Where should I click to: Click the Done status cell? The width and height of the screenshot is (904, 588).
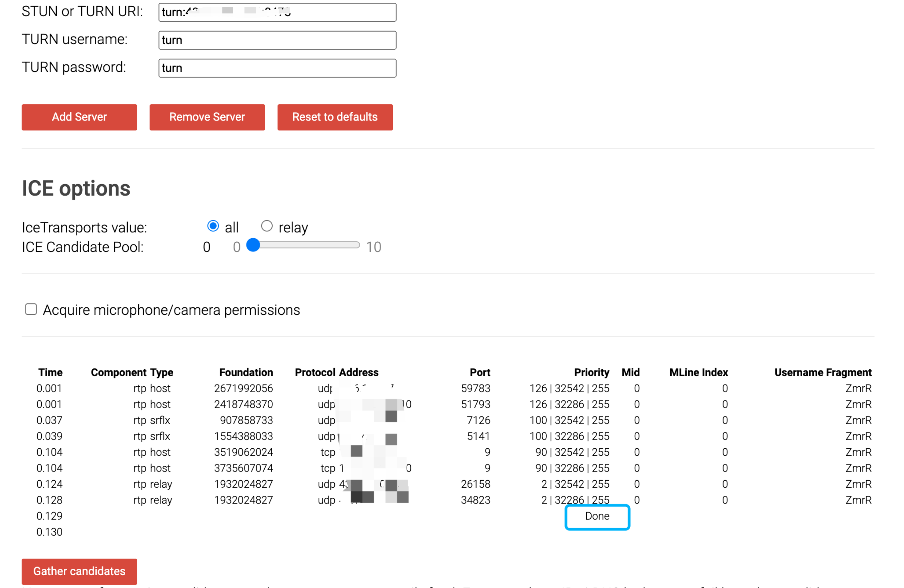[597, 516]
